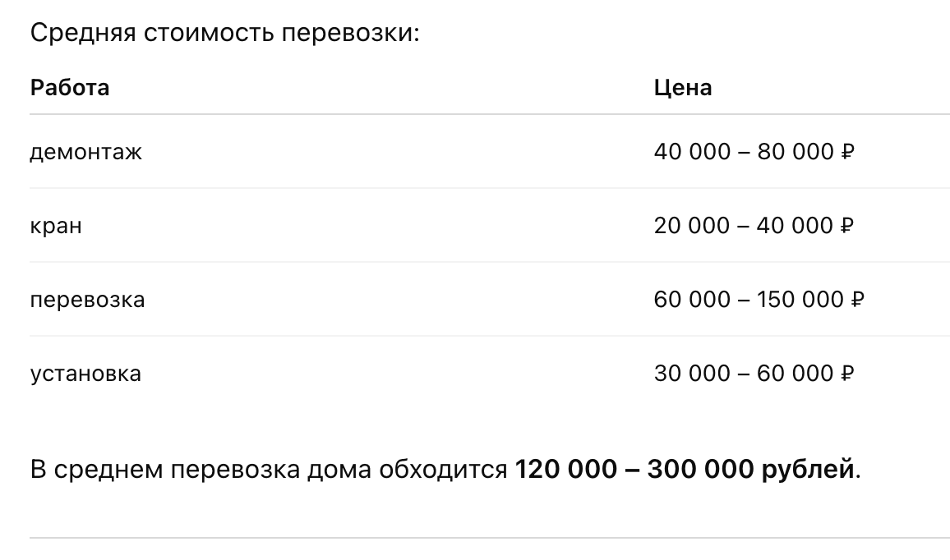
Task: Click the ruble sign in the кран row
Action: [x=848, y=226]
